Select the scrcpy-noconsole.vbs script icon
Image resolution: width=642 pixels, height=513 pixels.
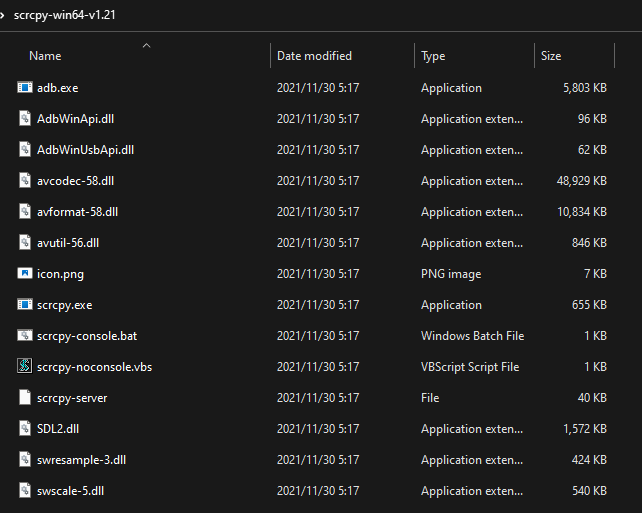(26, 367)
